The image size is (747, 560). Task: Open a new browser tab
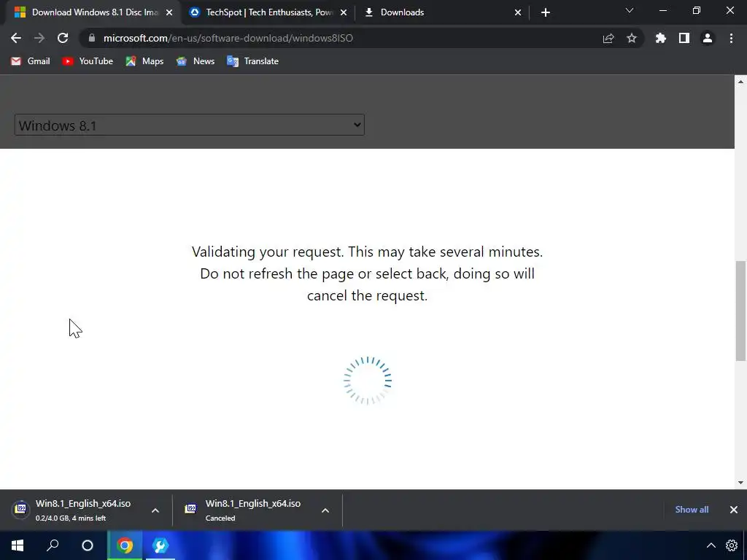click(546, 12)
